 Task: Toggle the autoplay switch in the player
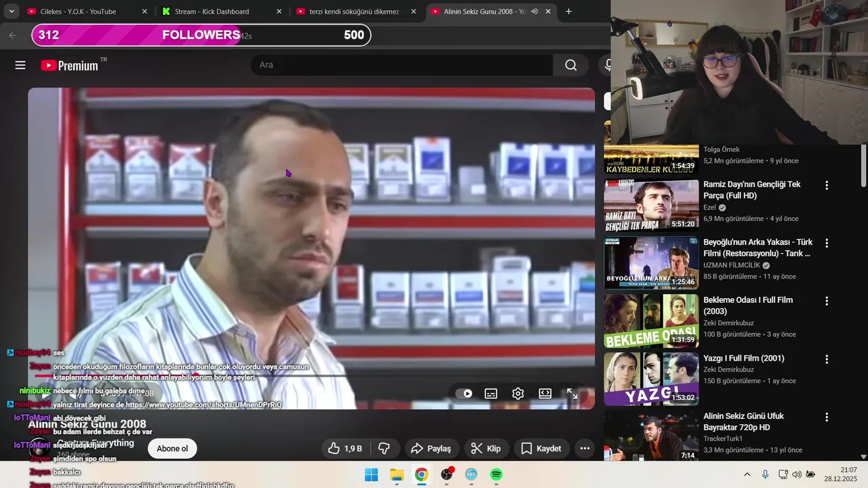point(464,394)
